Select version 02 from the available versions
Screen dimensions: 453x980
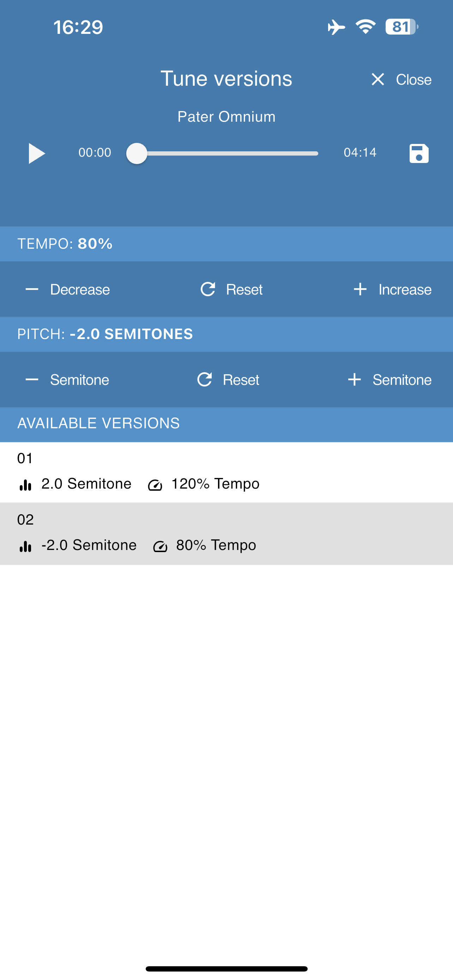[x=226, y=534]
